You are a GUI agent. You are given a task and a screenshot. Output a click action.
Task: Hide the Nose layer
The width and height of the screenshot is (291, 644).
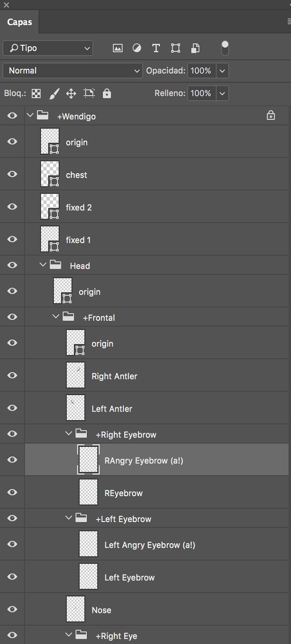click(12, 609)
